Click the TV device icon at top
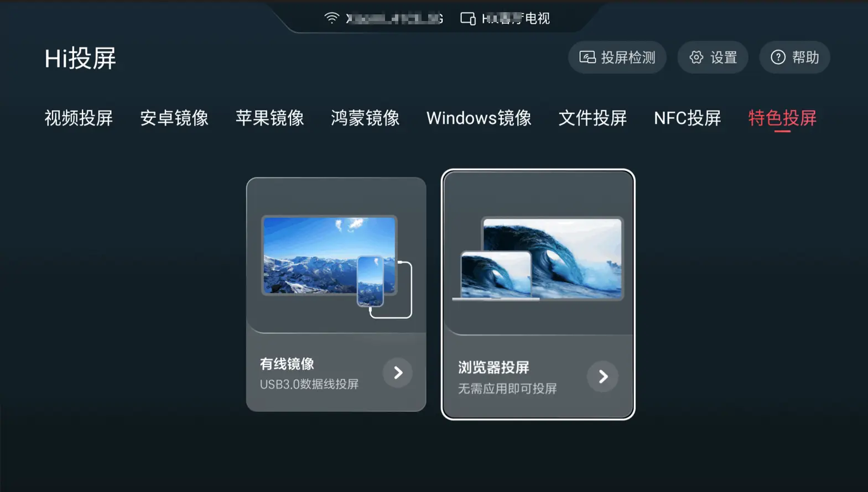Screen dimensions: 868x492 468,18
